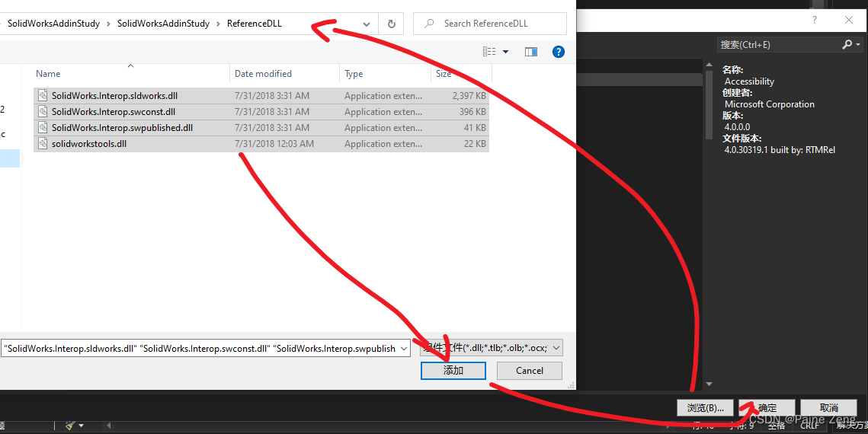Click the Search ReferenceDLL field

[490, 24]
